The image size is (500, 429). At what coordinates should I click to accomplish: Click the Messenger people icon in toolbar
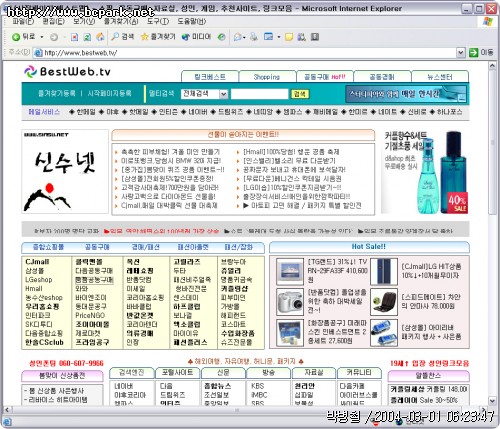(302, 37)
